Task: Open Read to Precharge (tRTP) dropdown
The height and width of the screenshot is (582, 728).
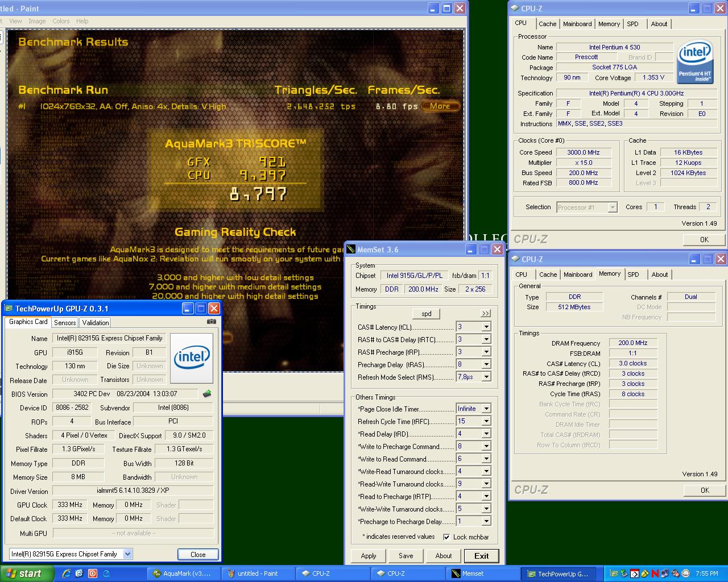Action: [486, 496]
